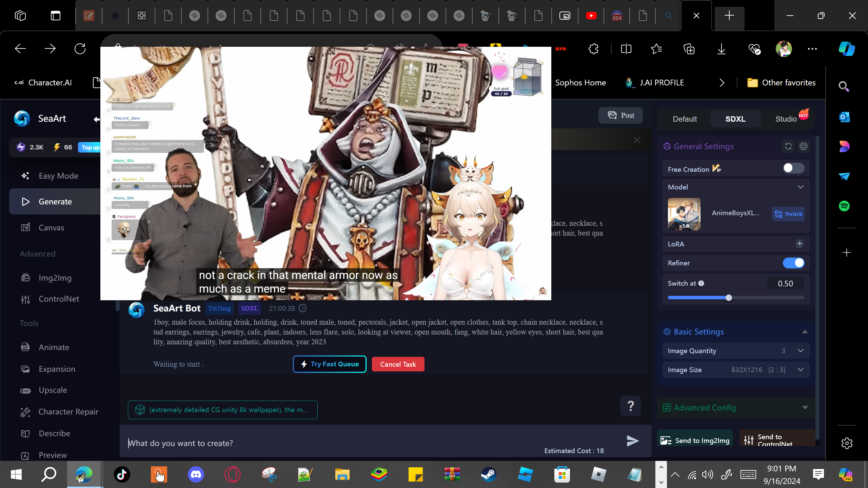Open Steam from the taskbar
This screenshot has width=868, height=488.
pos(489,474)
